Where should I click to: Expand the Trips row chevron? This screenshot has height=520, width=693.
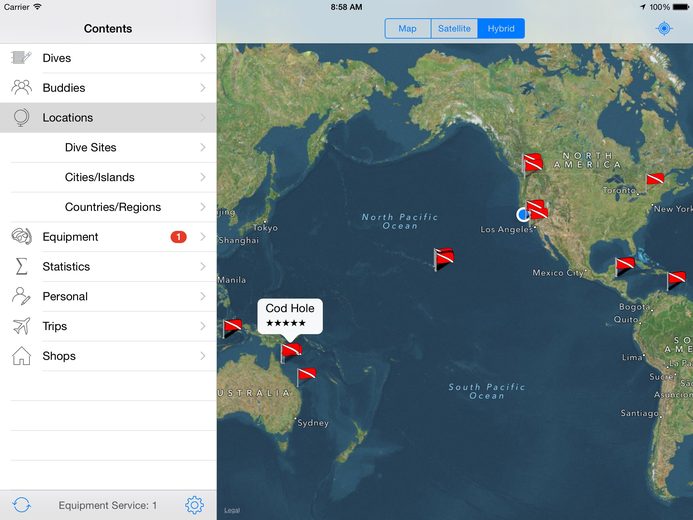click(203, 326)
